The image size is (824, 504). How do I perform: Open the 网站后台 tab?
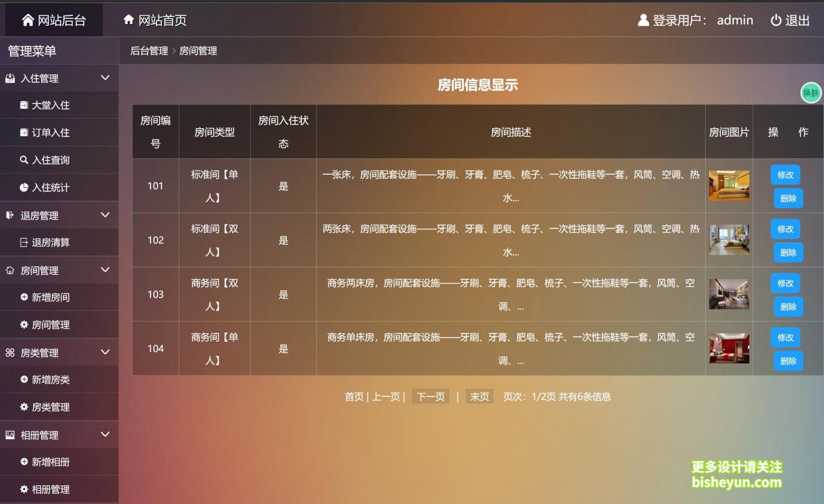(54, 20)
